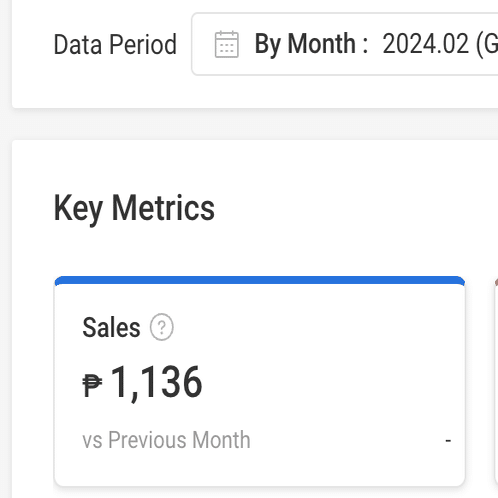
Task: Click the peso currency symbol before 1,136
Action: [92, 385]
